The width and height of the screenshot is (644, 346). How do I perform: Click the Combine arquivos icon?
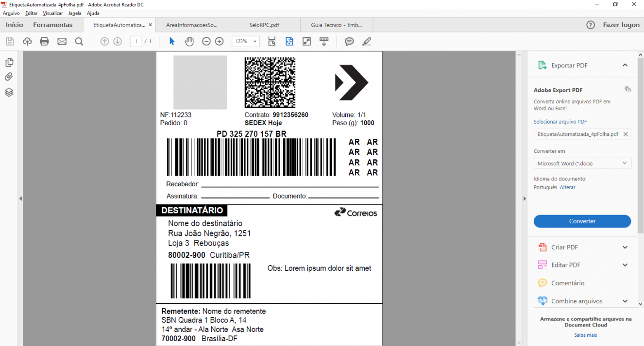coord(542,301)
